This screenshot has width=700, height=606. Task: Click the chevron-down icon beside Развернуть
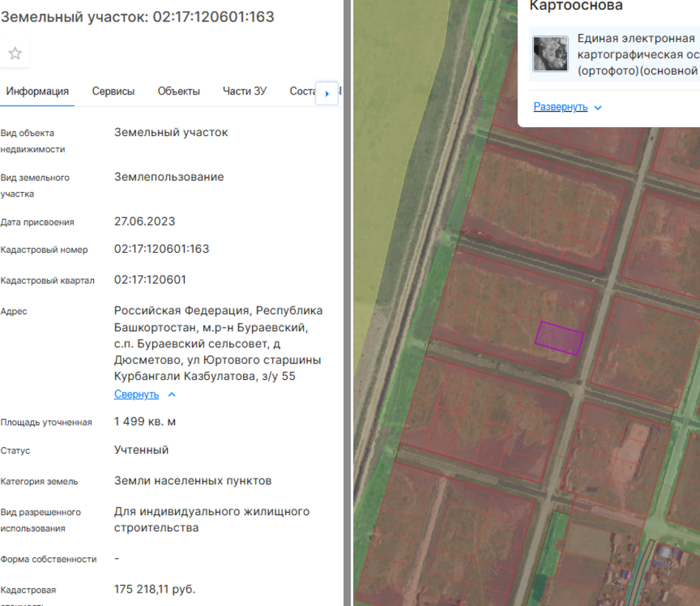598,107
